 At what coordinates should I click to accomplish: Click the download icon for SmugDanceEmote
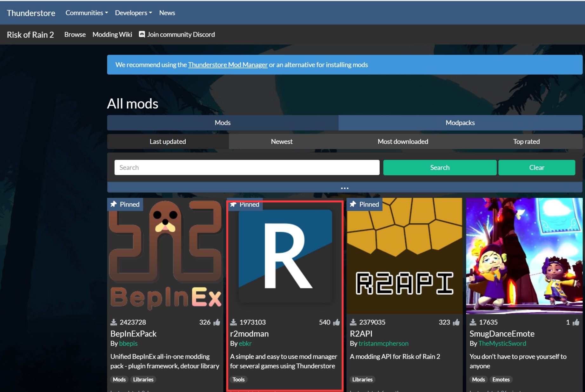pyautogui.click(x=473, y=322)
